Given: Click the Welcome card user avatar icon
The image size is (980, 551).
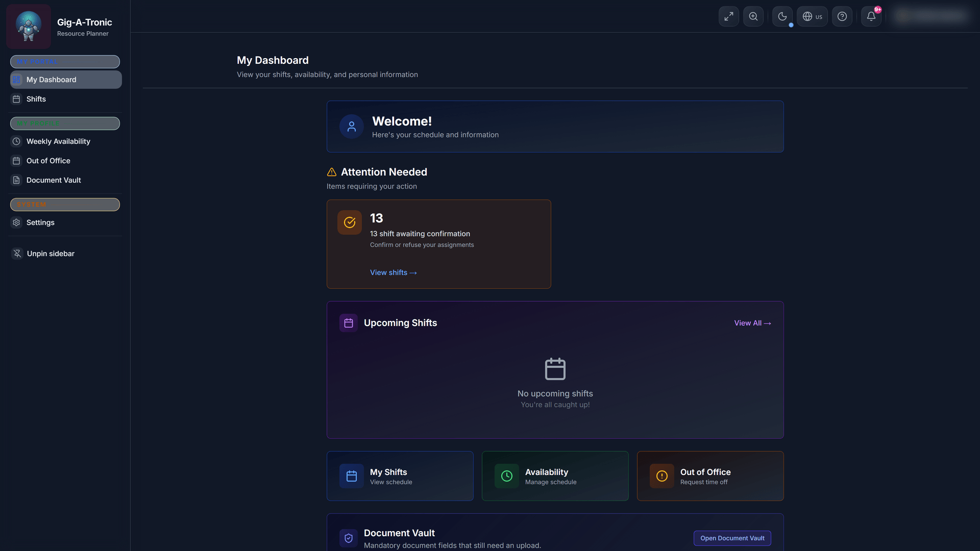Looking at the screenshot, I should tap(352, 127).
